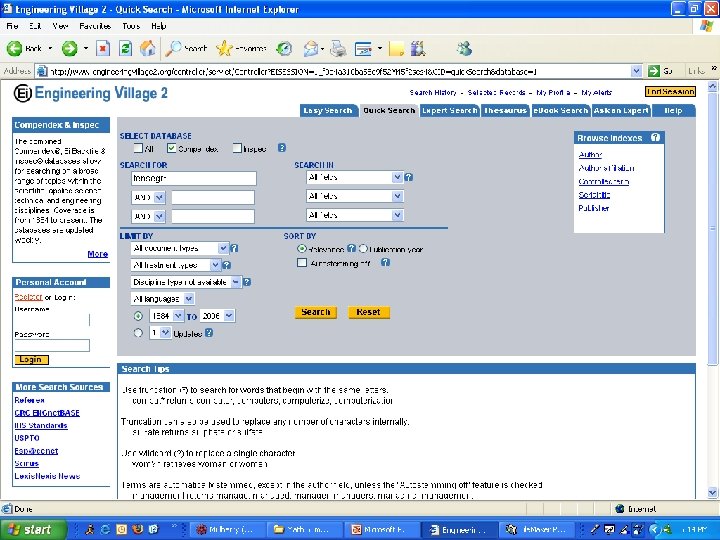The height and width of the screenshot is (540, 720).
Task: Click the Messenger toolbar icon
Action: (x=464, y=48)
